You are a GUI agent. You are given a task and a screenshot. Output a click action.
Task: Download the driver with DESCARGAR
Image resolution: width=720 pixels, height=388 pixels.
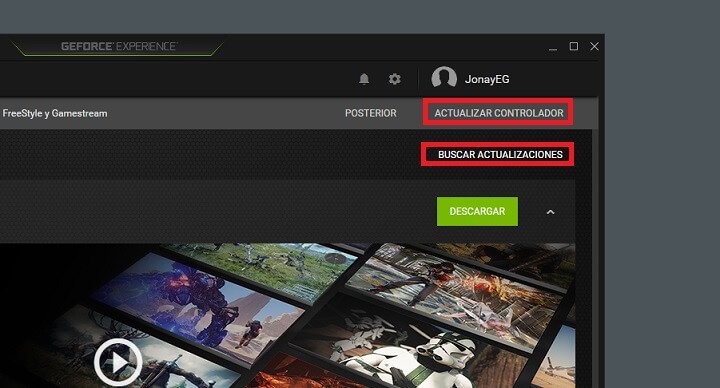(477, 211)
